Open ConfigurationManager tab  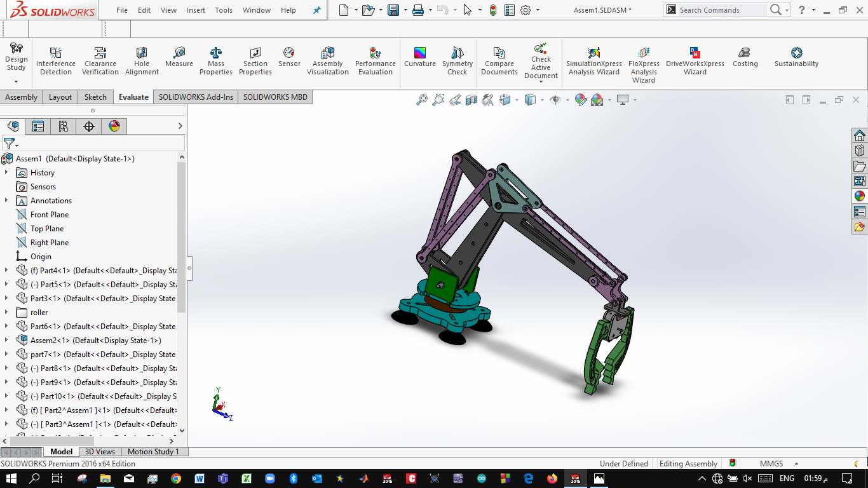pyautogui.click(x=64, y=126)
